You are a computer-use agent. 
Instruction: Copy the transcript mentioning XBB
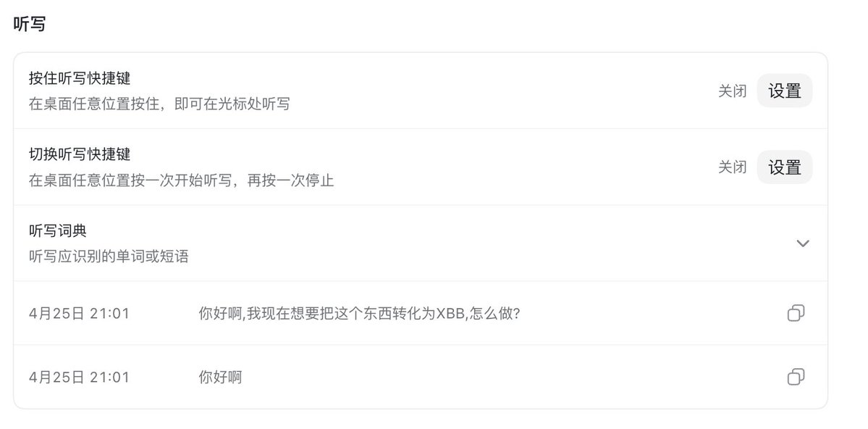pyautogui.click(x=796, y=313)
